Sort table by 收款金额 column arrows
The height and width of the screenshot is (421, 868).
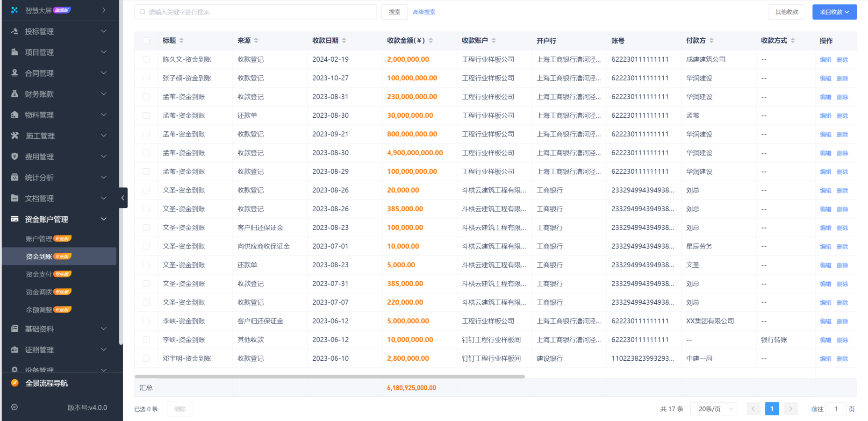click(430, 41)
